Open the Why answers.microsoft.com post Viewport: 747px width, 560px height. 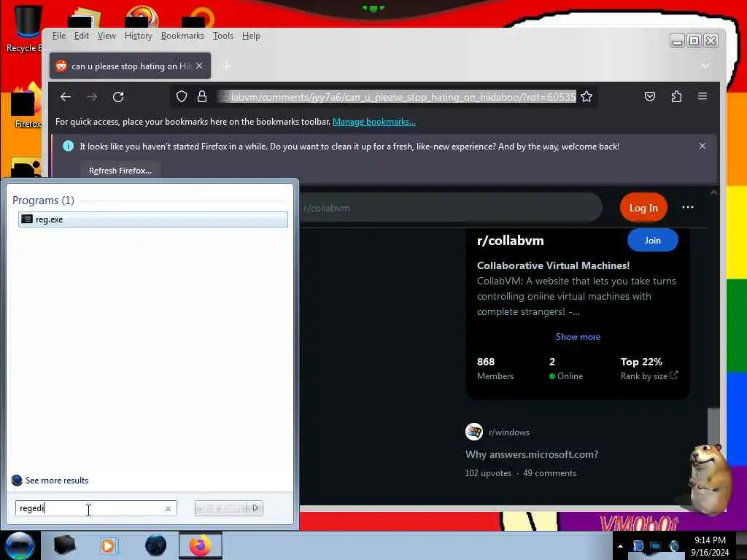tap(532, 454)
